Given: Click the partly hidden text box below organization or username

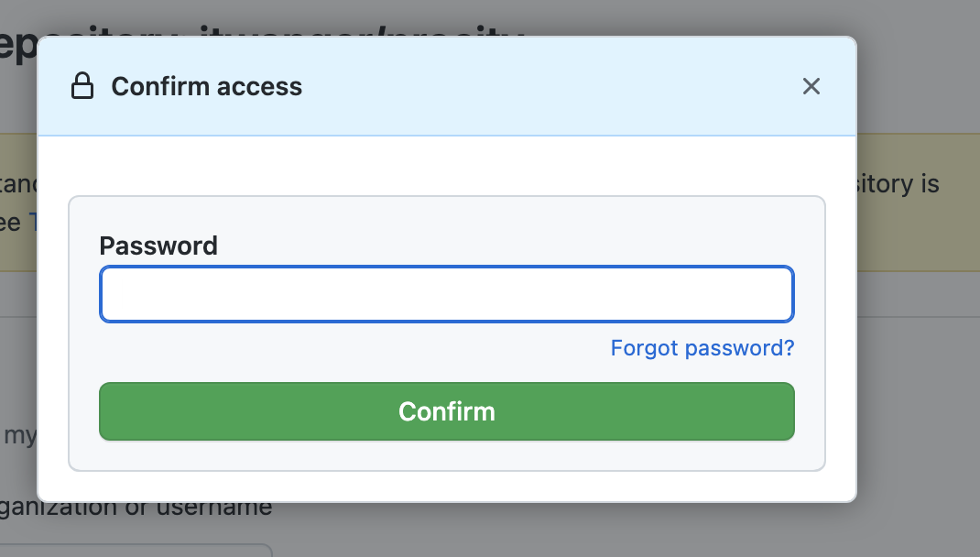Looking at the screenshot, I should (136, 550).
